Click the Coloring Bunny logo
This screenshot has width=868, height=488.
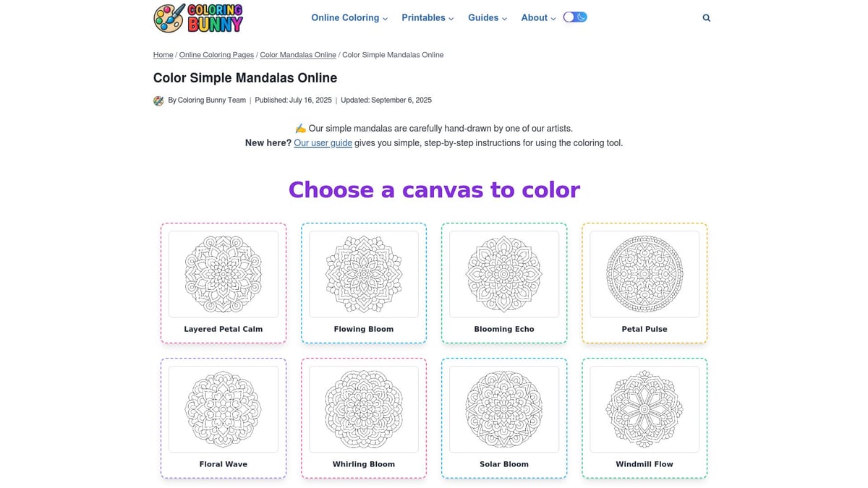197,18
